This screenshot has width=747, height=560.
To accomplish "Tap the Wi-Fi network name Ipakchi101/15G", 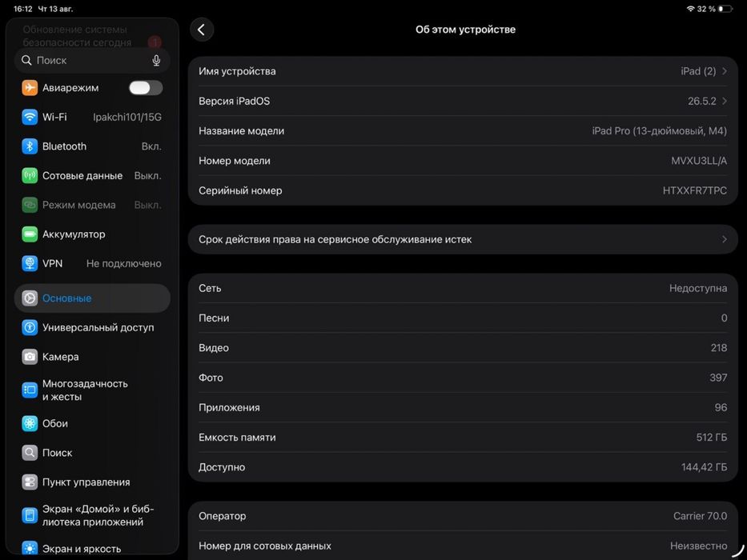I will [127, 117].
